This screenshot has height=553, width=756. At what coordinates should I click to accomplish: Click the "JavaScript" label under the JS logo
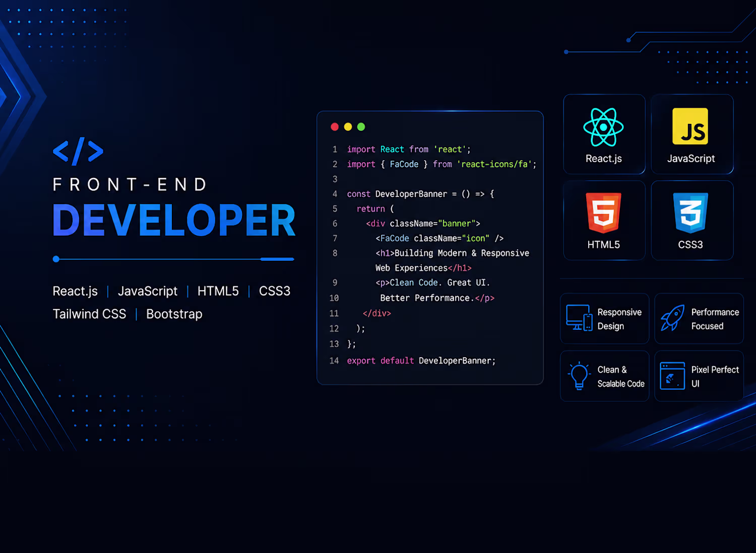click(691, 159)
